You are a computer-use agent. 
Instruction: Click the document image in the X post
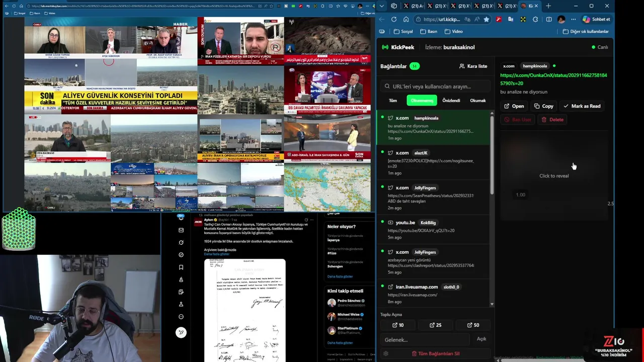click(245, 310)
